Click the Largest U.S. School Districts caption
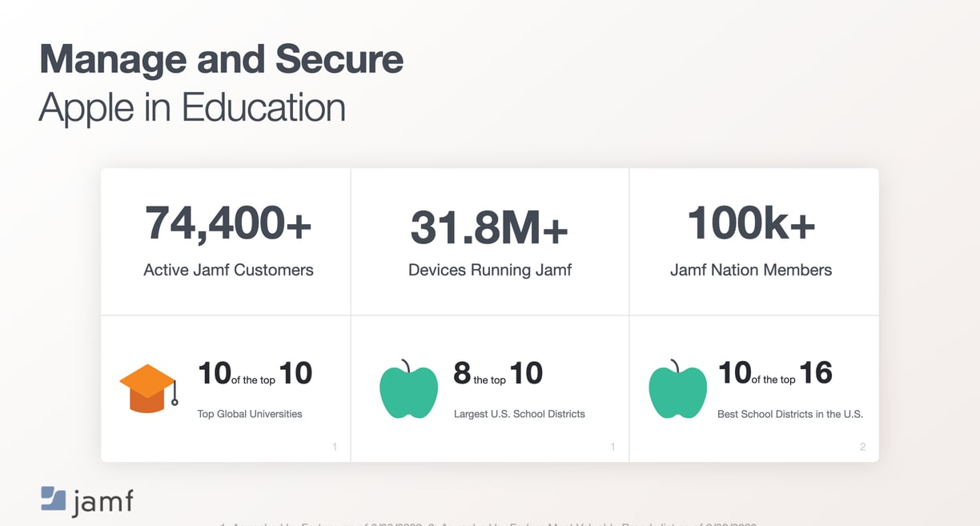 coord(520,414)
